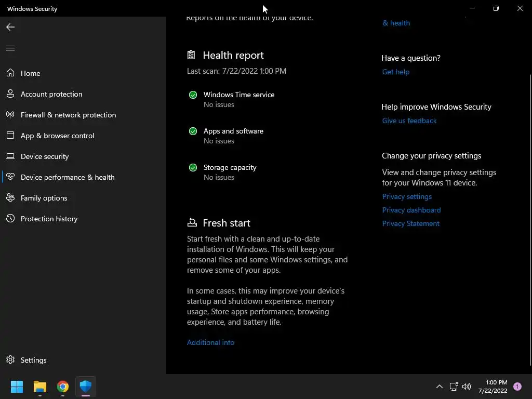Click Additional info link

pyautogui.click(x=210, y=342)
